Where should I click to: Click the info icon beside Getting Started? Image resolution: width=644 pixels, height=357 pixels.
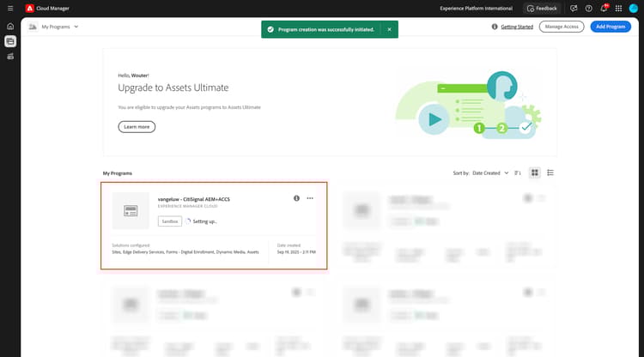click(x=495, y=27)
